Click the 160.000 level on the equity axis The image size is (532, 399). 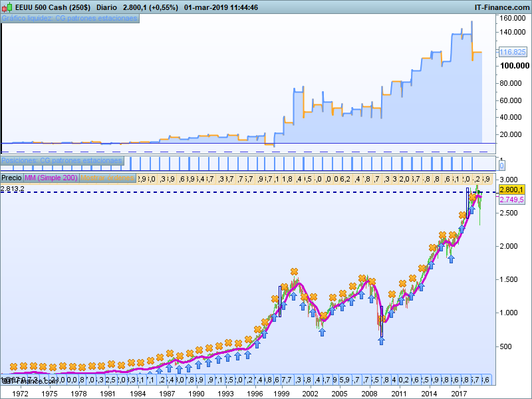click(512, 18)
